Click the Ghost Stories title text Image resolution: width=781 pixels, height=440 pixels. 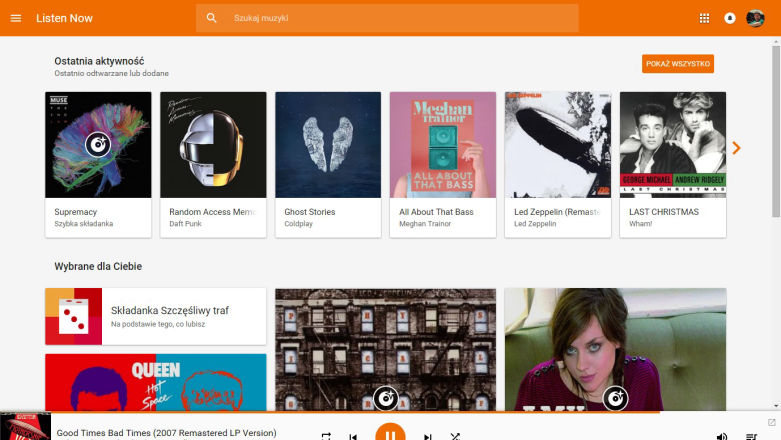click(x=310, y=212)
